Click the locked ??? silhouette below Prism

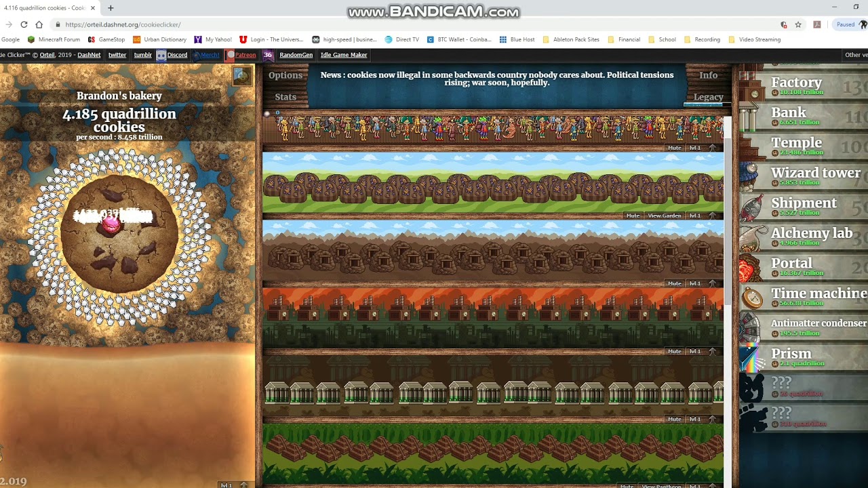click(751, 387)
